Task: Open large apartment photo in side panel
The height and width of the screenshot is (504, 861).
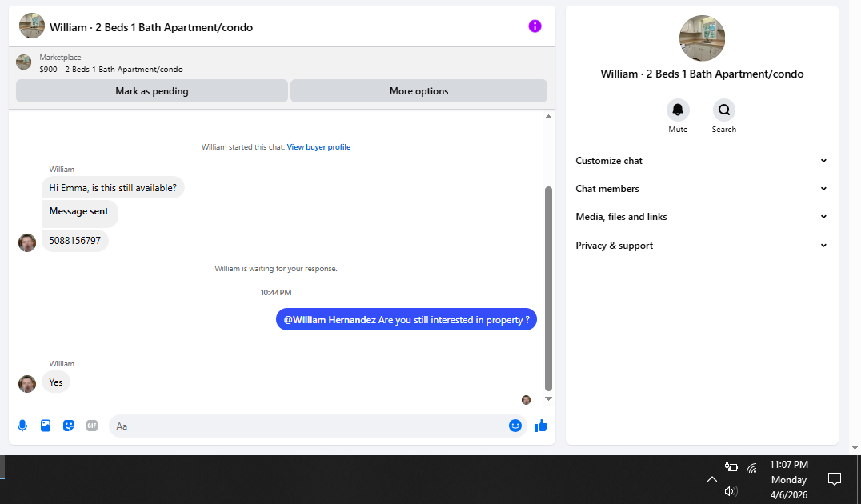Action: [702, 38]
